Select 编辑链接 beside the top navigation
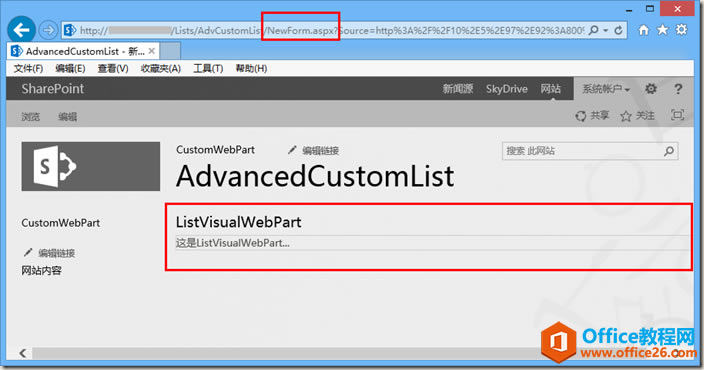 click(x=313, y=150)
